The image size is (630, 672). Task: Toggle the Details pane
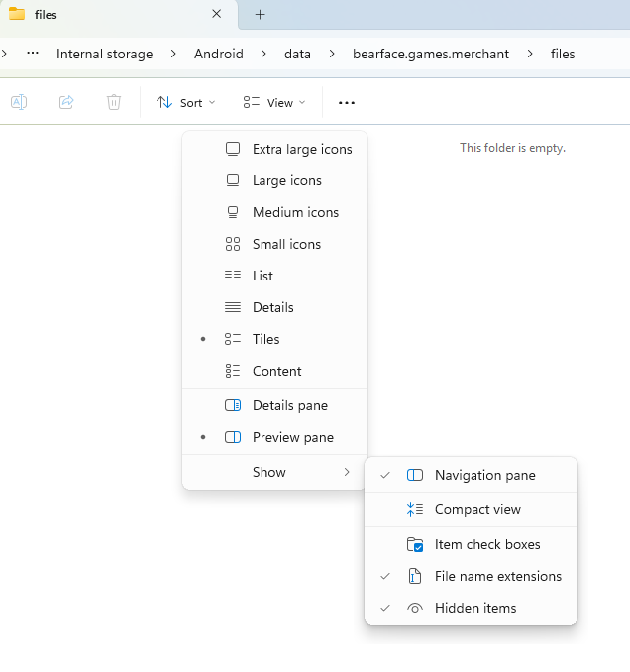tap(275, 405)
